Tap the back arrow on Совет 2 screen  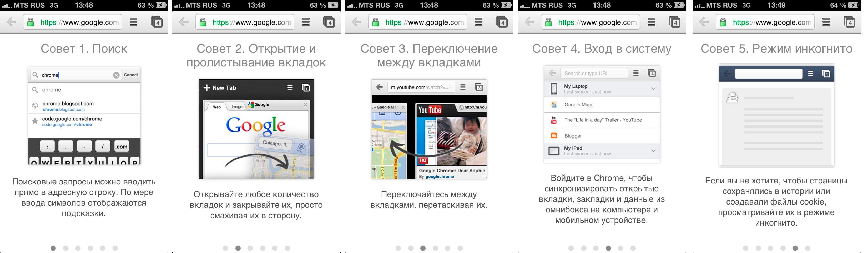[x=184, y=22]
